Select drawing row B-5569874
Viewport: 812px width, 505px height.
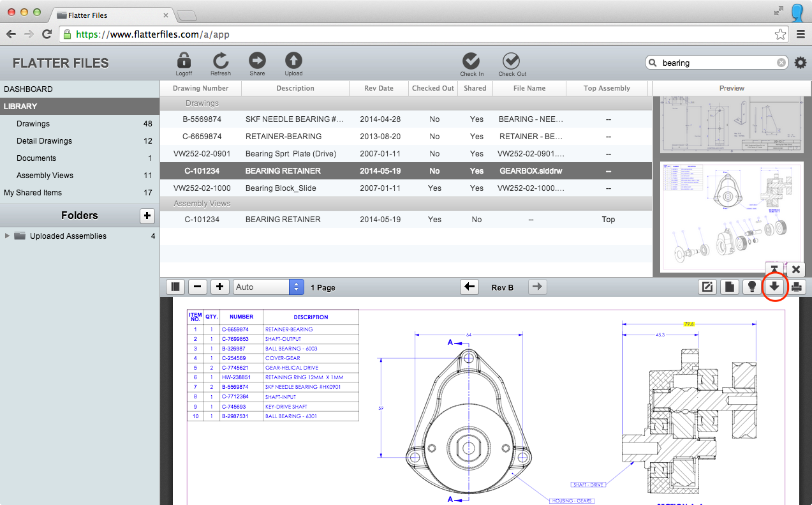tap(406, 119)
